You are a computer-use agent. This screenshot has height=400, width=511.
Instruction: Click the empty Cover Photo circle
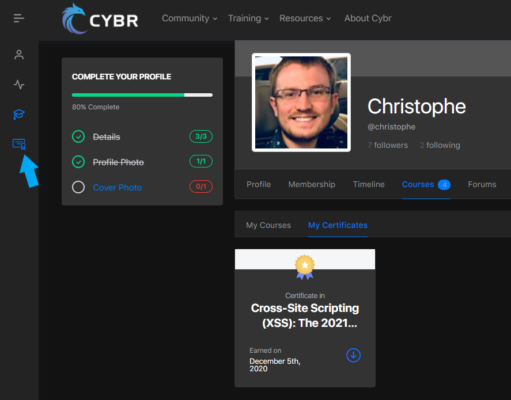pos(78,187)
